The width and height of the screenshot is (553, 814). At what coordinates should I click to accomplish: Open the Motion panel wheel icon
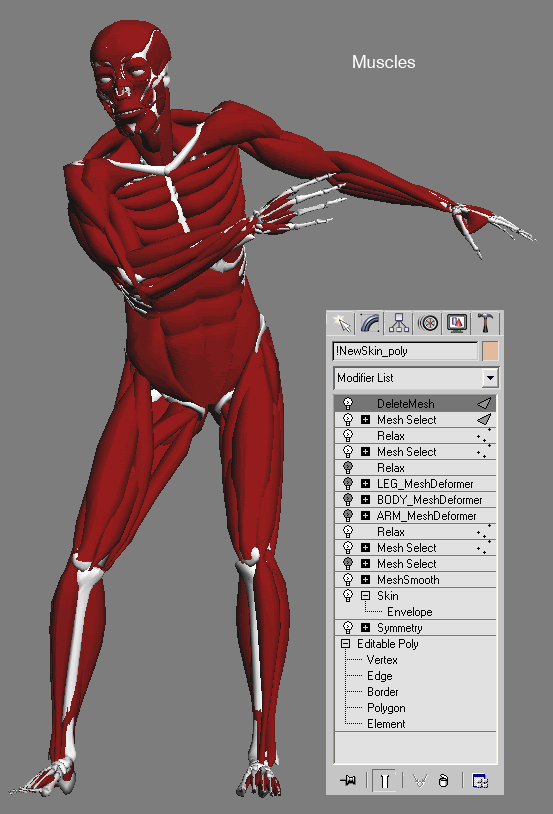coord(428,323)
